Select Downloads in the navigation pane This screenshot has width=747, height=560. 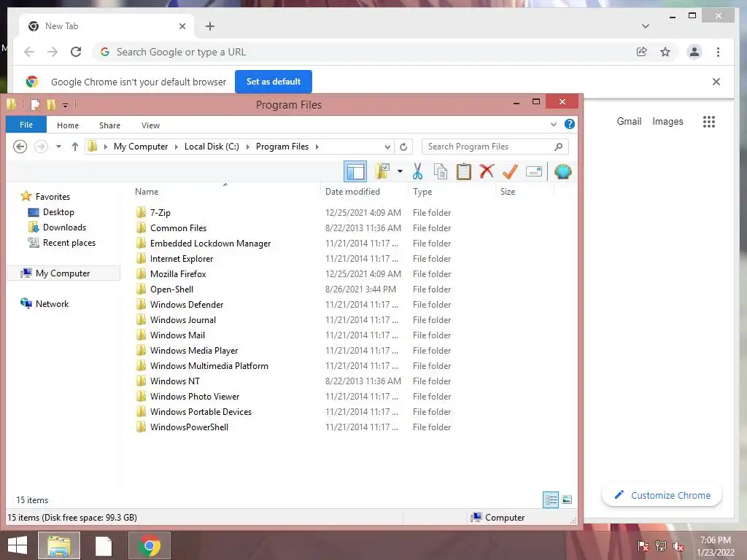click(58, 227)
